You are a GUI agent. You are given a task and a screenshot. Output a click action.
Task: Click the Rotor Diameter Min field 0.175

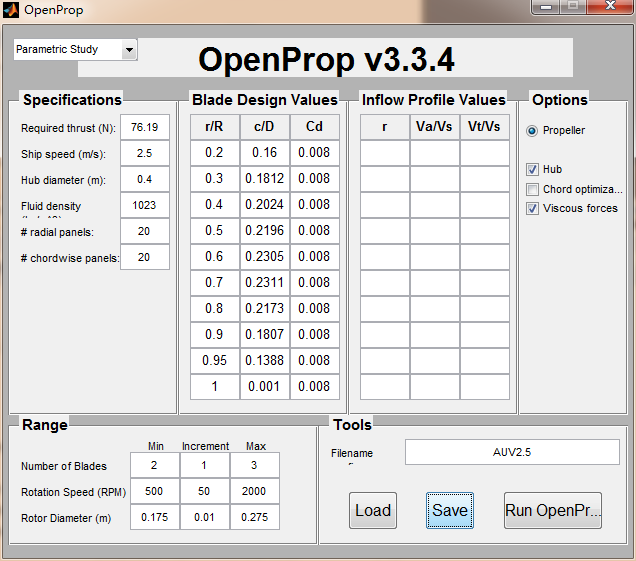point(155,517)
